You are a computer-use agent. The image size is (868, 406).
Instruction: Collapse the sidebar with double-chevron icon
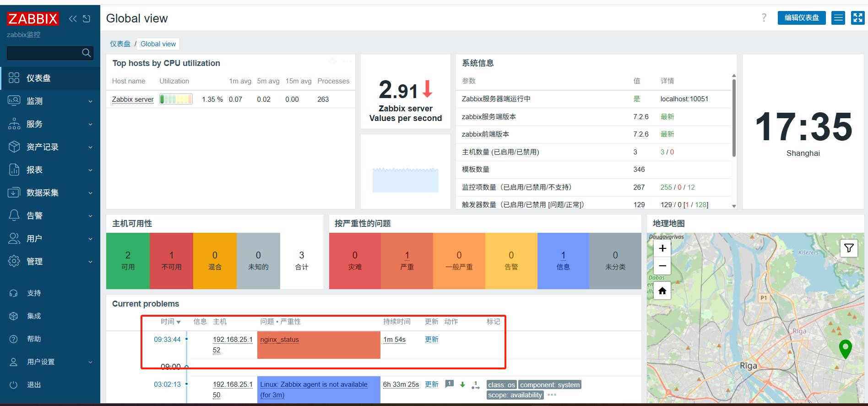73,19
